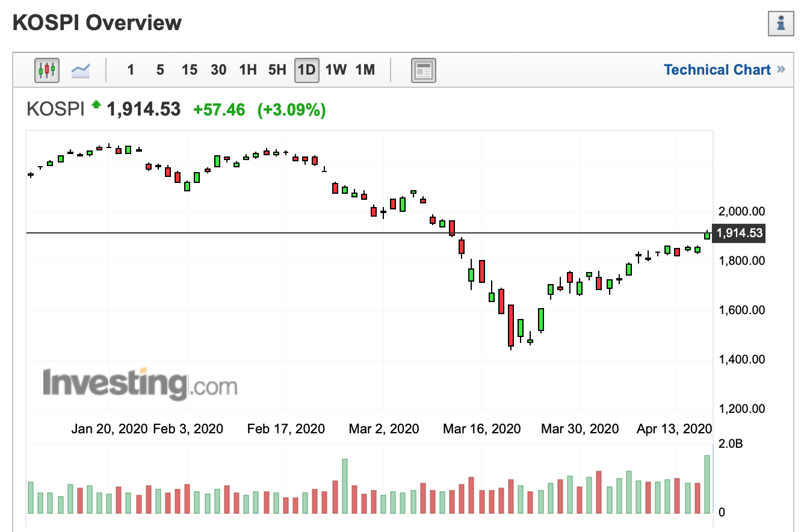Select the 1 minute interval

[x=131, y=70]
